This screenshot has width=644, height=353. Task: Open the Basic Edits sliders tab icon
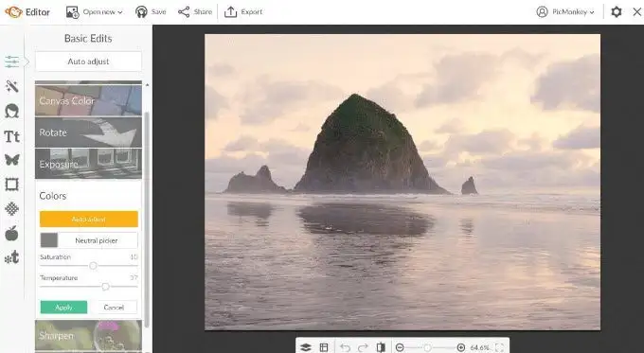[x=12, y=62]
